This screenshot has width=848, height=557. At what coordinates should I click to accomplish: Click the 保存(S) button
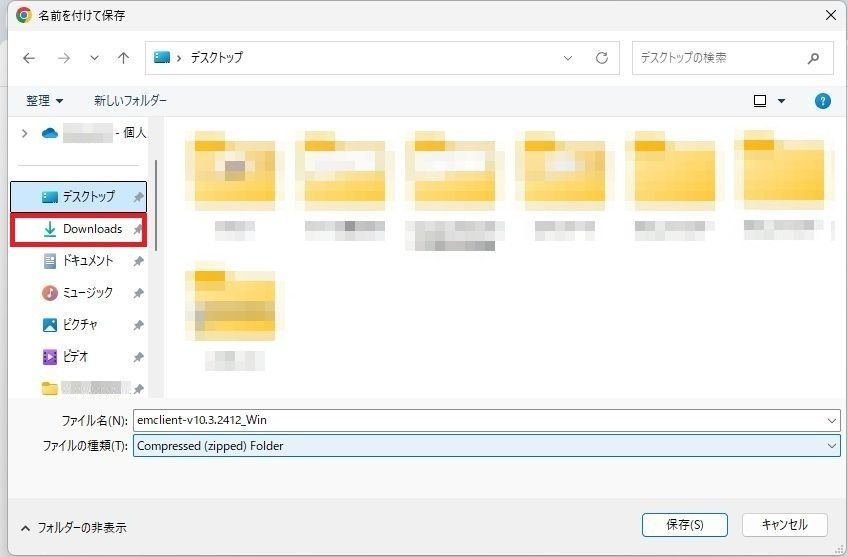point(685,525)
